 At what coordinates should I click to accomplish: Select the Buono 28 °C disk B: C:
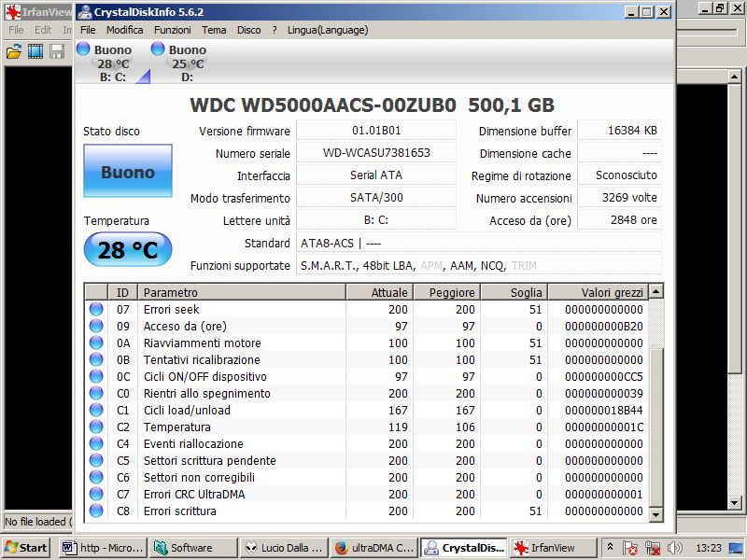pos(106,63)
